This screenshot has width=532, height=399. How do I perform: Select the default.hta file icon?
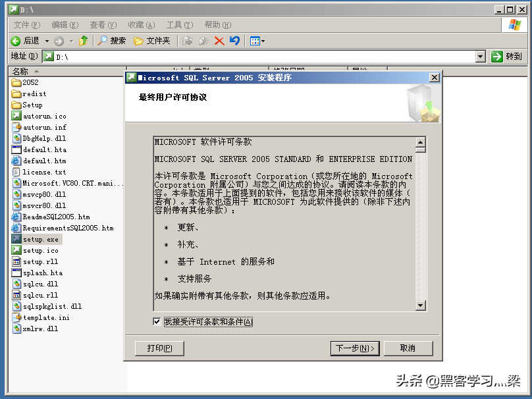(x=16, y=149)
